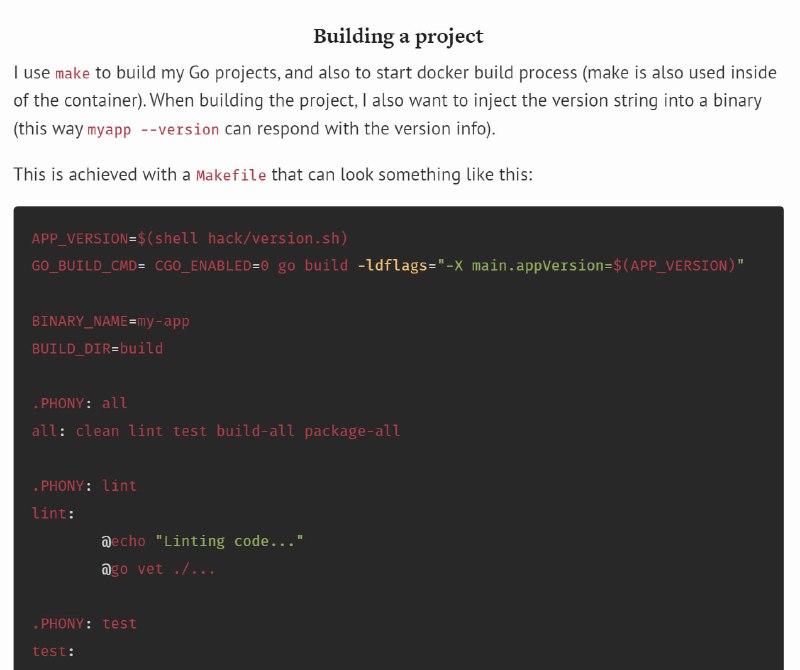Click the '.PHONY: lint' line
This screenshot has height=670, width=800.
point(84,486)
